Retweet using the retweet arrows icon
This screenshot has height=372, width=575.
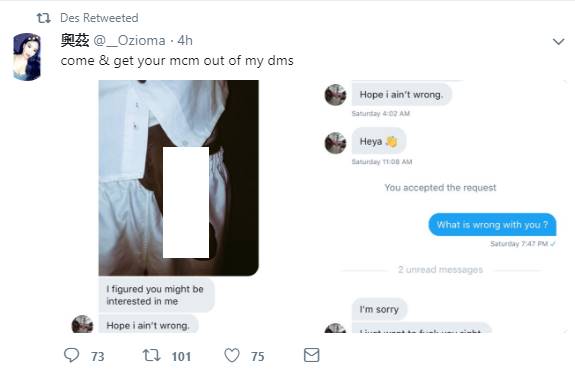[151, 355]
